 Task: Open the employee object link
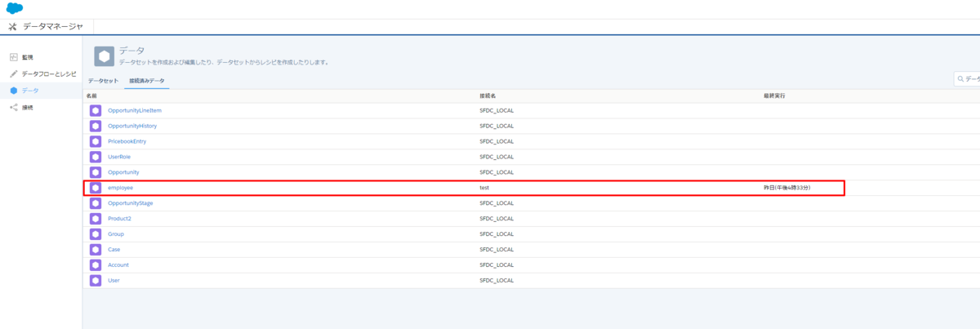[x=120, y=188]
